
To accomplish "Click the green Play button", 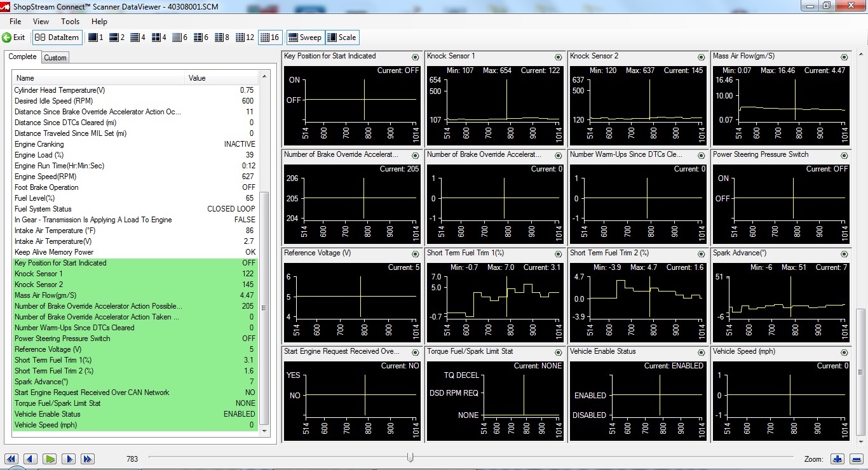I will coord(50,459).
